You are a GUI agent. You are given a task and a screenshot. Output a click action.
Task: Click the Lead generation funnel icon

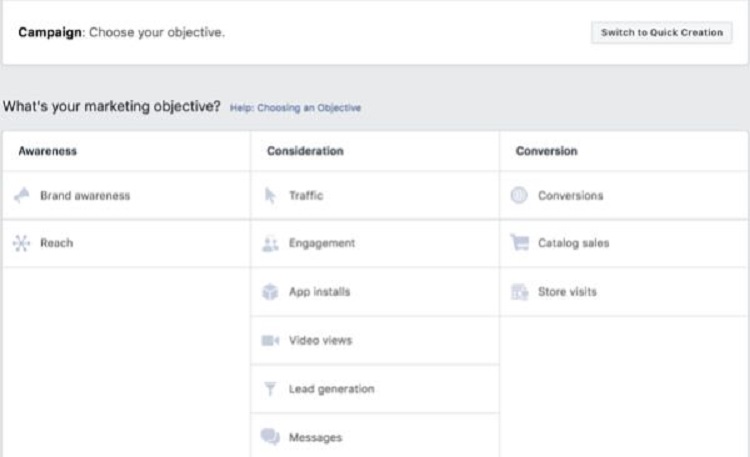270,389
